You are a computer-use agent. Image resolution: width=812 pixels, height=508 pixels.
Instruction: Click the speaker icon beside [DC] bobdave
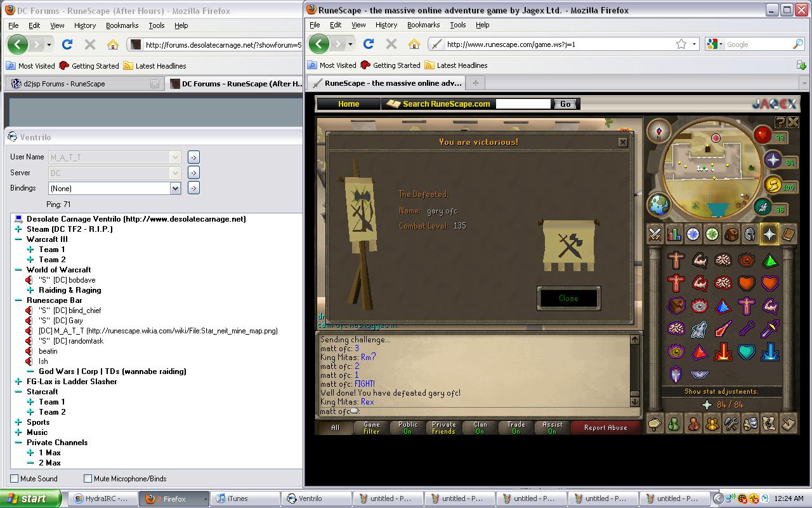click(29, 280)
